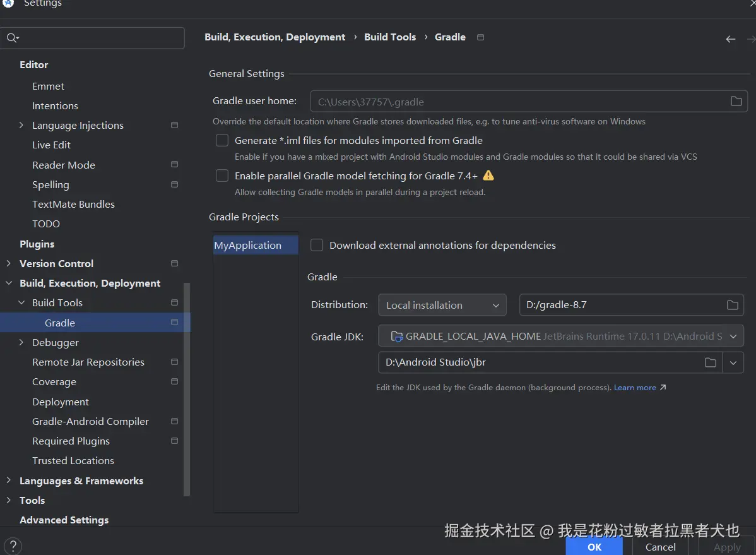756x555 pixels.
Task: Open the JDK path history dropdown arrow
Action: 733,362
